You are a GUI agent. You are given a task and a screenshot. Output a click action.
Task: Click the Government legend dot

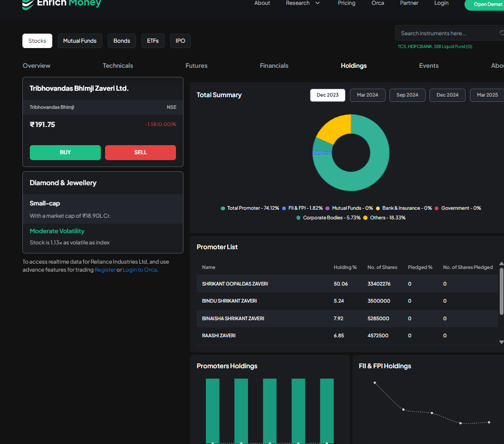click(437, 208)
